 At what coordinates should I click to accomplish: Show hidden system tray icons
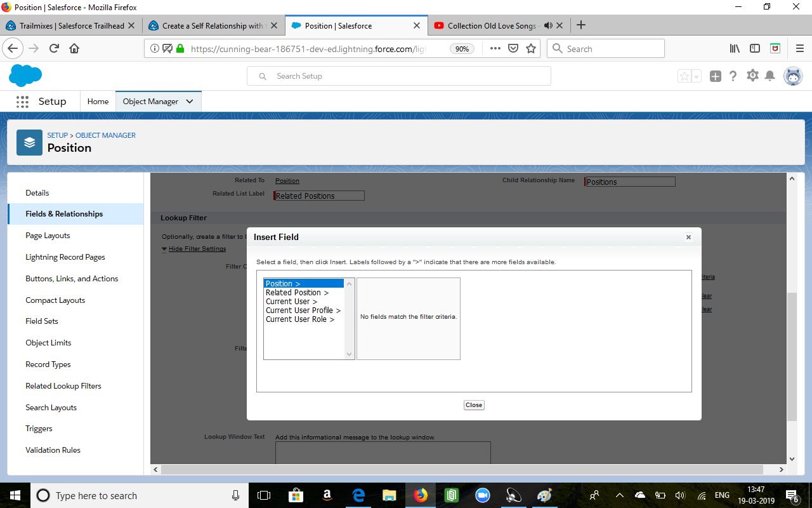tap(619, 495)
